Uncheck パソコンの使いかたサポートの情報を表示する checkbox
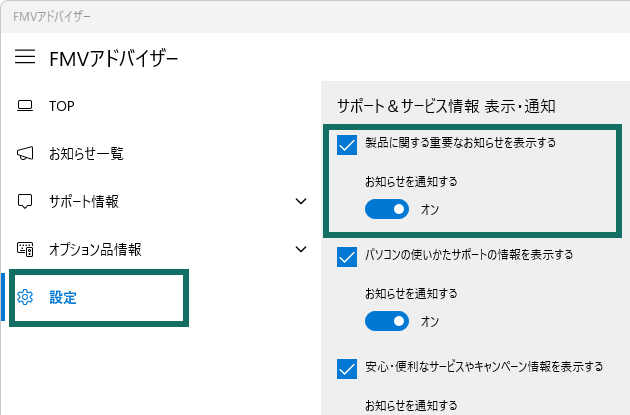Viewport: 630px width, 415px height. (348, 257)
